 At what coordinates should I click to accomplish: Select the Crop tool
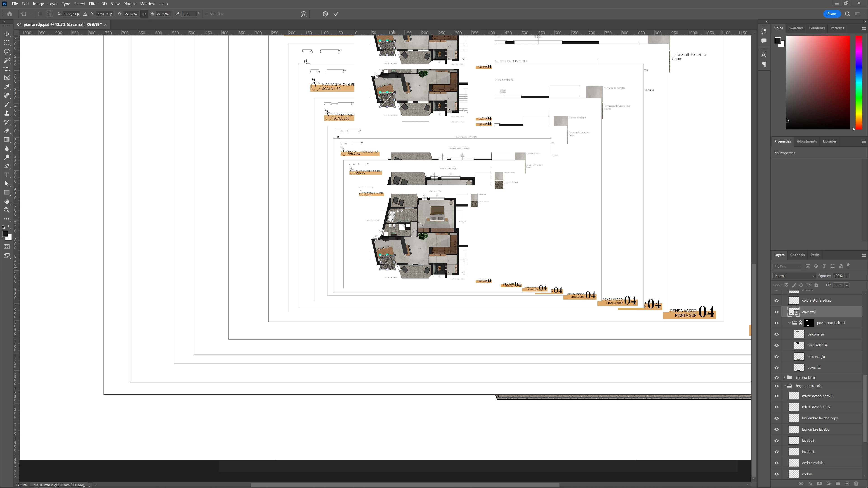[x=7, y=69]
